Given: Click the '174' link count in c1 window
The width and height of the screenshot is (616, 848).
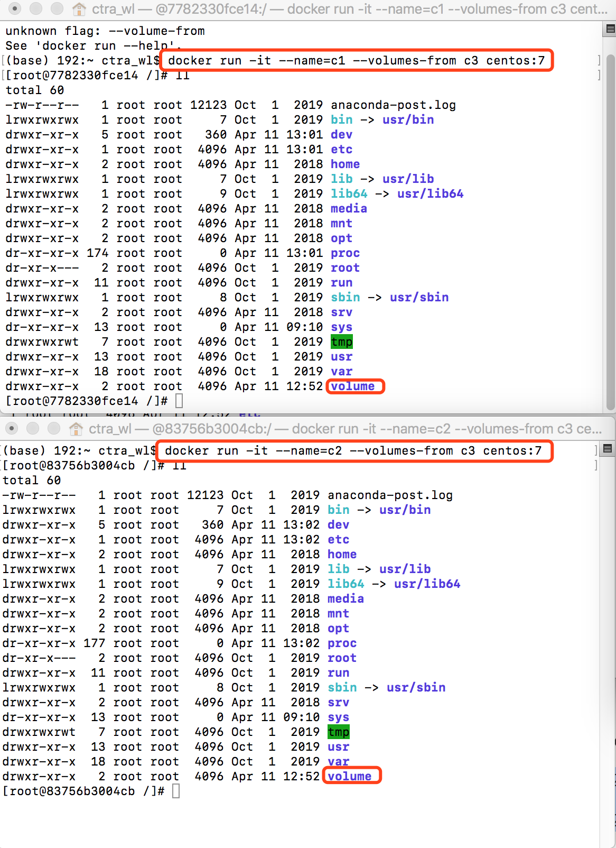Looking at the screenshot, I should coord(98,253).
